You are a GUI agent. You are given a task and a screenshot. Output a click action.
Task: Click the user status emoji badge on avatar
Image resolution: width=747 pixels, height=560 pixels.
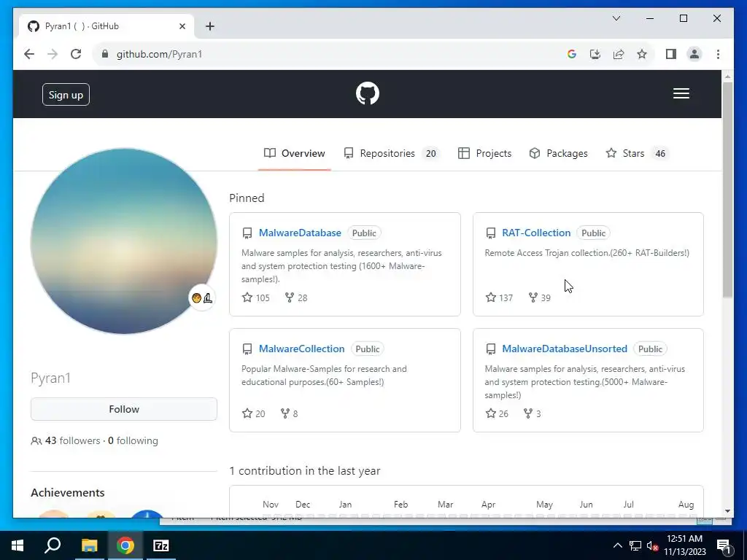202,298
